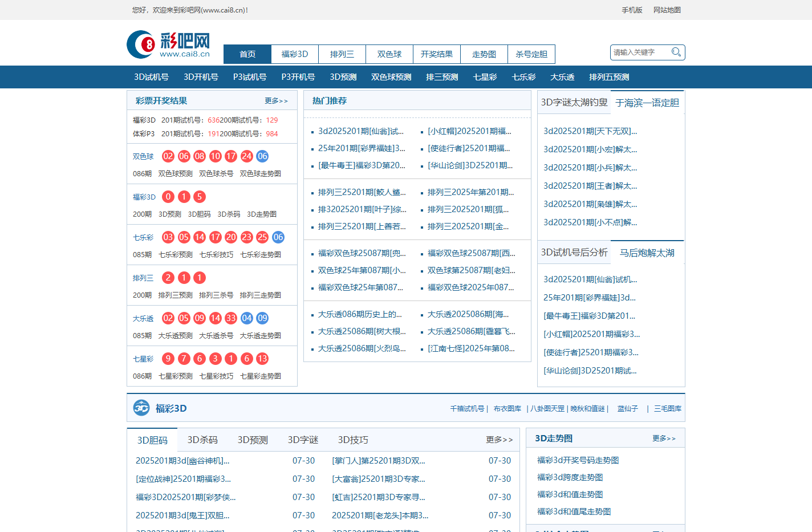Image resolution: width=812 pixels, height=532 pixels.
Task: Switch to 马后炮解太湖 tab
Action: 647,253
